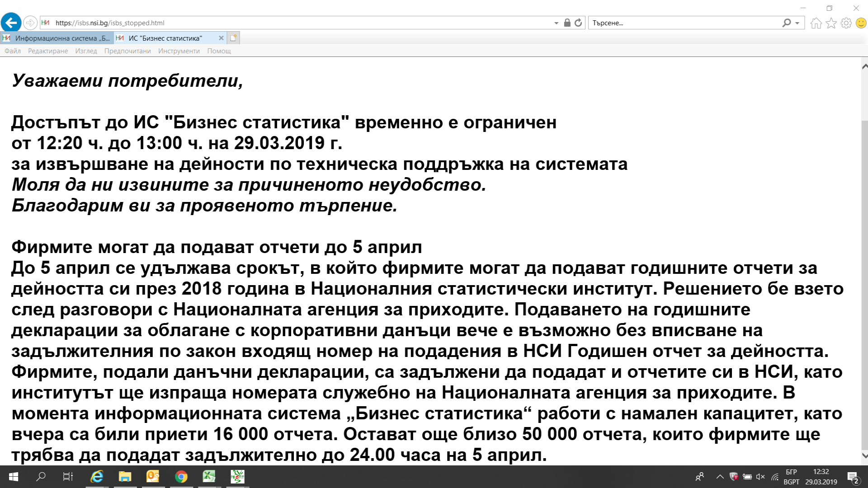Click the People icon in the taskbar
This screenshot has height=488, width=868.
tap(700, 477)
